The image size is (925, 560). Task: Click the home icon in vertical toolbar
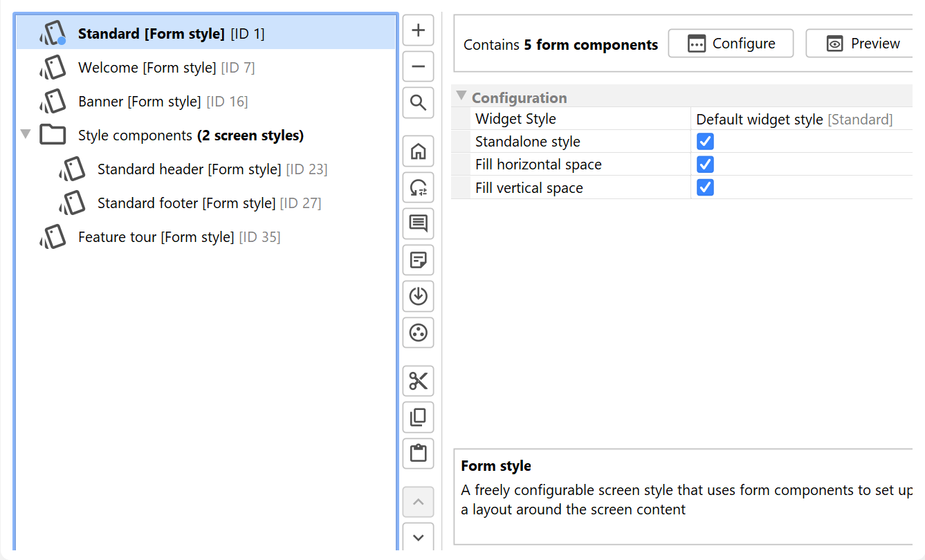[418, 151]
